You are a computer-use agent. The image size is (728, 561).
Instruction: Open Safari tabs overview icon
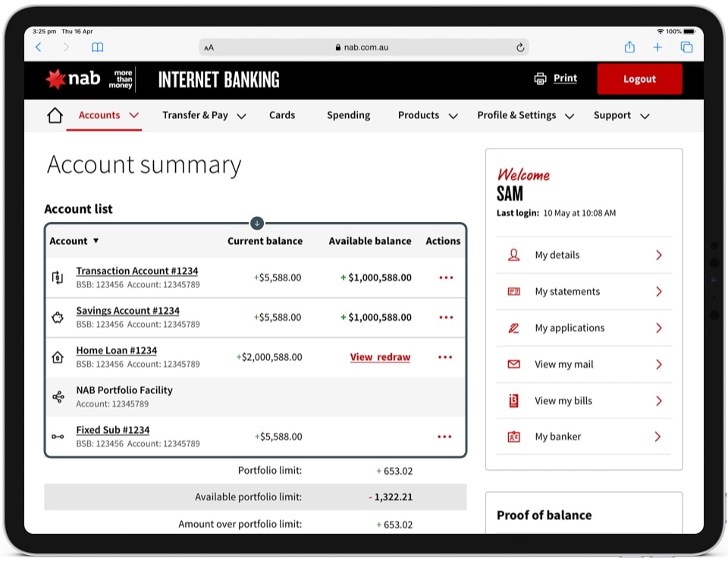[x=686, y=47]
